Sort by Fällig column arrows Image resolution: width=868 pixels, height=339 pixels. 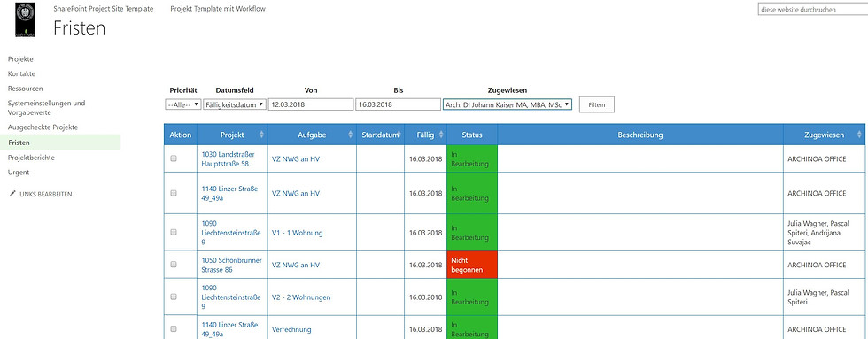pyautogui.click(x=441, y=135)
